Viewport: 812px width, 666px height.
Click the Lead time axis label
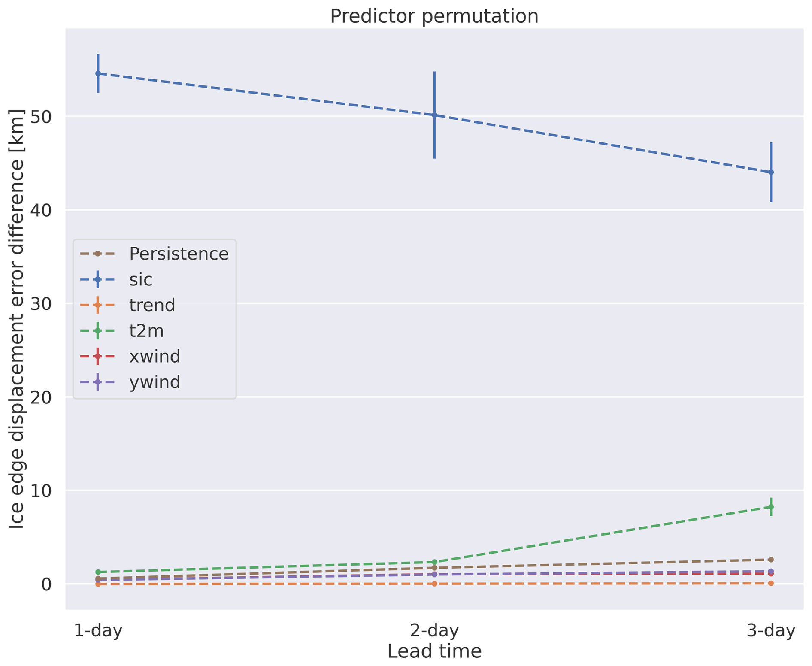(x=434, y=651)
